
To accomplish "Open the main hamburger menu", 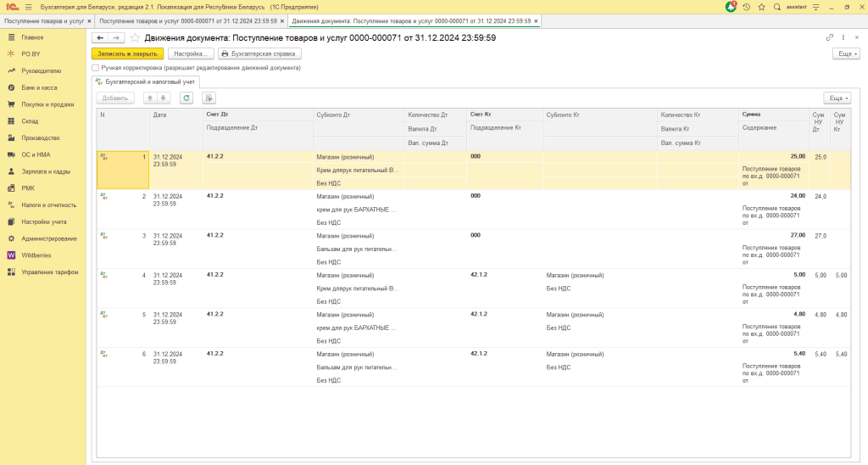I will 28,7.
